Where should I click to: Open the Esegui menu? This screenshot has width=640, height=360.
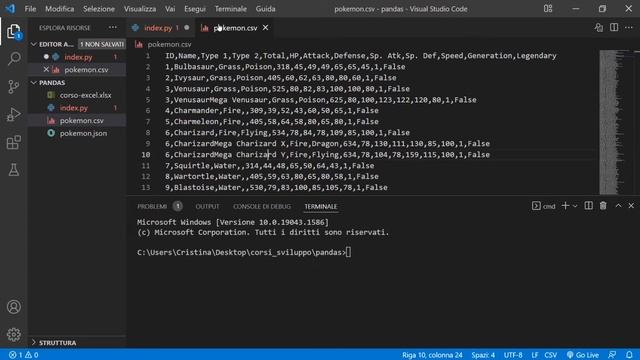coord(195,9)
